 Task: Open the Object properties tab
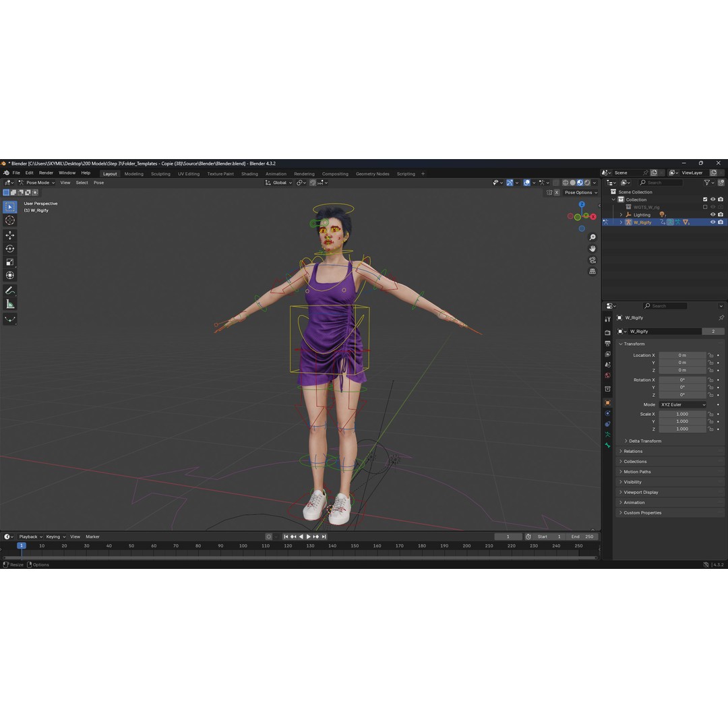tap(607, 402)
